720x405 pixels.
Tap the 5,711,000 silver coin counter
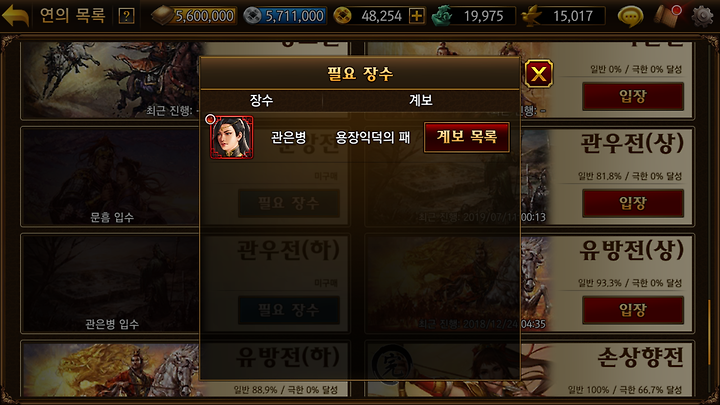click(x=285, y=16)
